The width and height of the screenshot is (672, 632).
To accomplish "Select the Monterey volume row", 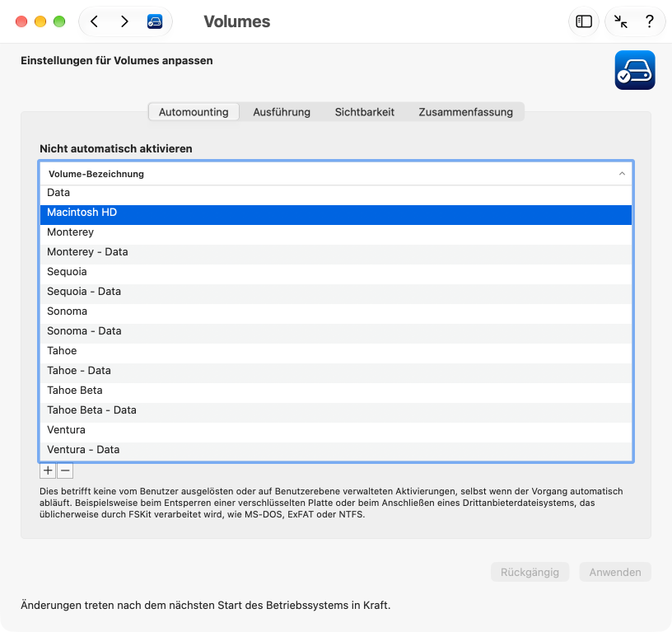I will point(336,235).
